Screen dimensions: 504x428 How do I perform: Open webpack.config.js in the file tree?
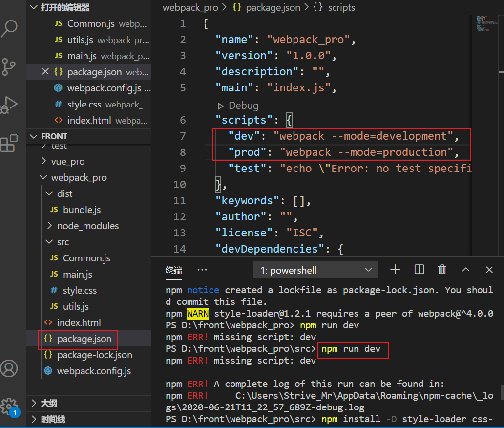(89, 371)
